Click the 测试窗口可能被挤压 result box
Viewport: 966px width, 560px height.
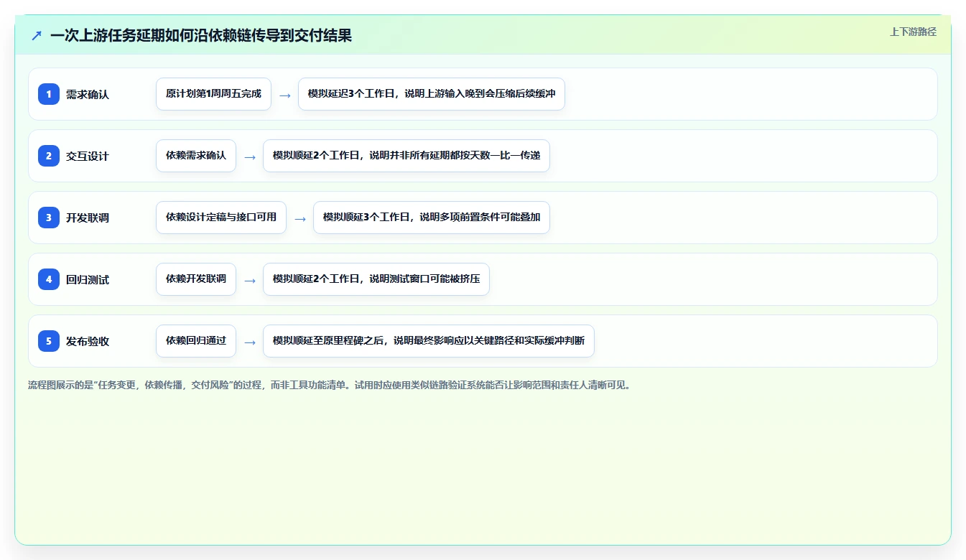[376, 279]
